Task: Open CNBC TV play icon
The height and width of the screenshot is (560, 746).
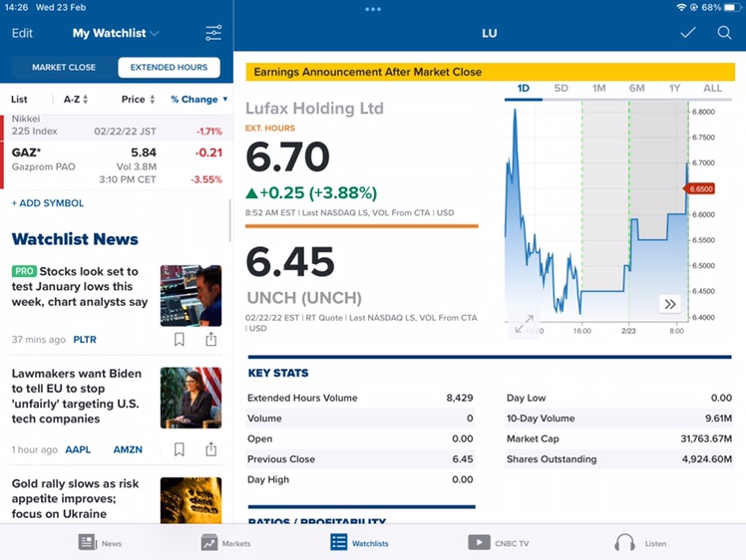Action: pyautogui.click(x=479, y=542)
